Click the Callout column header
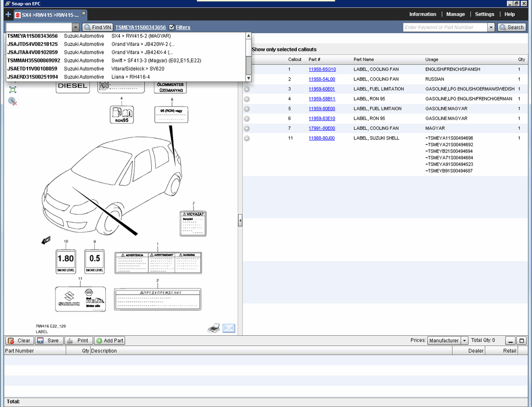Viewport: 532px width, 407px height. pyautogui.click(x=294, y=60)
